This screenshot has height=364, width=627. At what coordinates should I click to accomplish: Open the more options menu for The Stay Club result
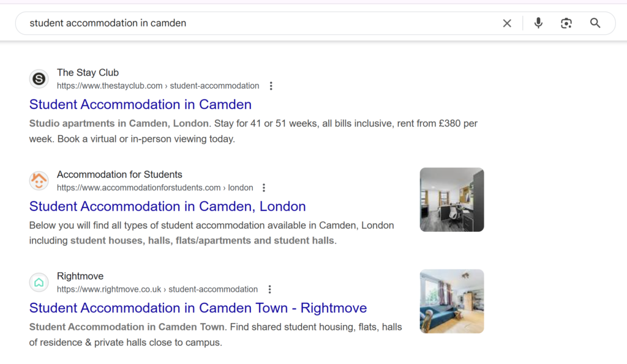click(271, 86)
